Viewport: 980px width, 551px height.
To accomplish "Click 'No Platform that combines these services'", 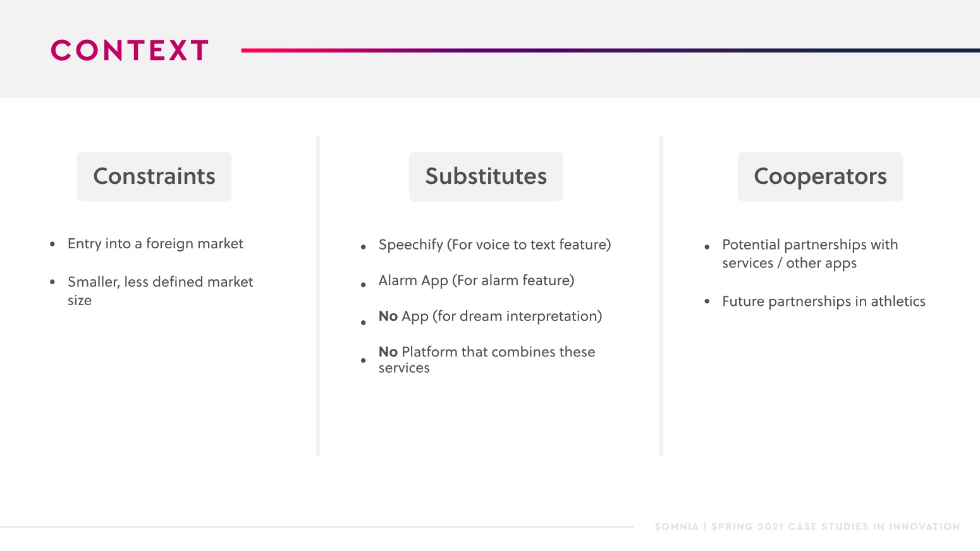I will 487,360.
